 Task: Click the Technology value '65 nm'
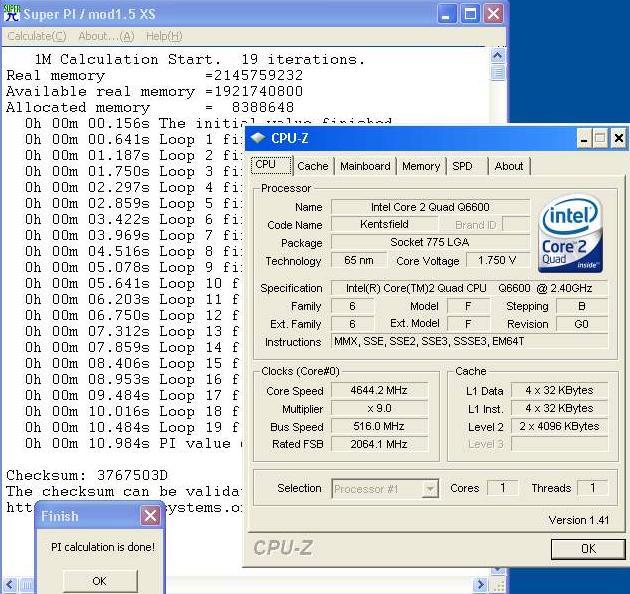tap(359, 260)
